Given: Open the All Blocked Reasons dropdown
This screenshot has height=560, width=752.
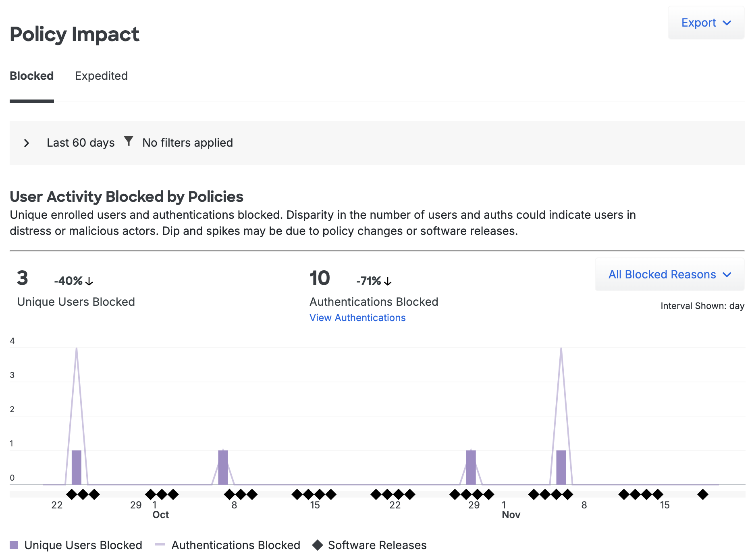Looking at the screenshot, I should point(669,274).
